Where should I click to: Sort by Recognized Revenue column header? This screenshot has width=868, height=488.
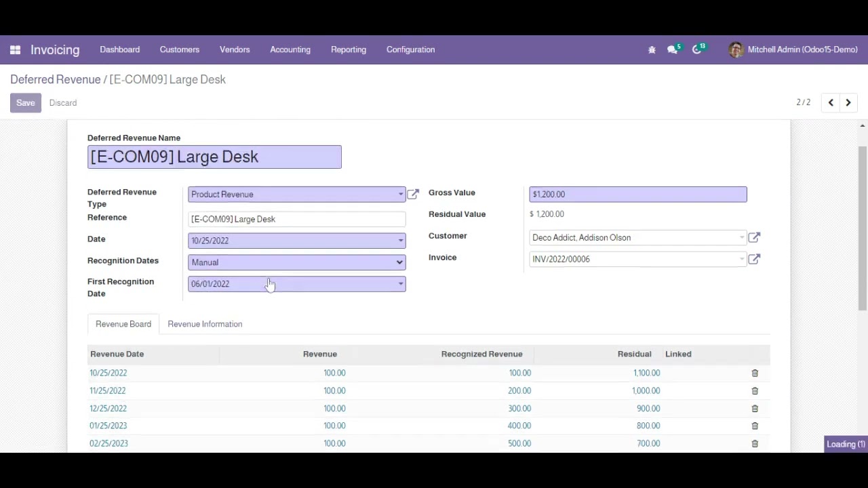click(x=481, y=354)
